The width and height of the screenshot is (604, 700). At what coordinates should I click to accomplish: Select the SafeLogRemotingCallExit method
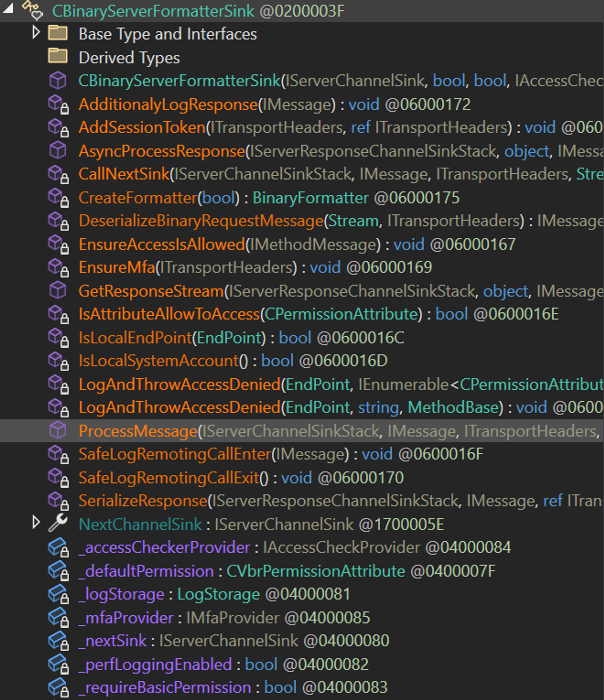169,478
